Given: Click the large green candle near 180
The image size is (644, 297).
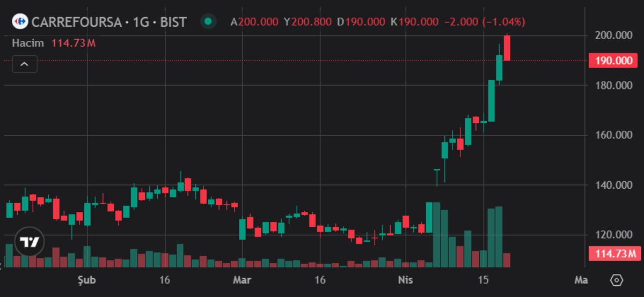Looking at the screenshot, I should pyautogui.click(x=491, y=101).
